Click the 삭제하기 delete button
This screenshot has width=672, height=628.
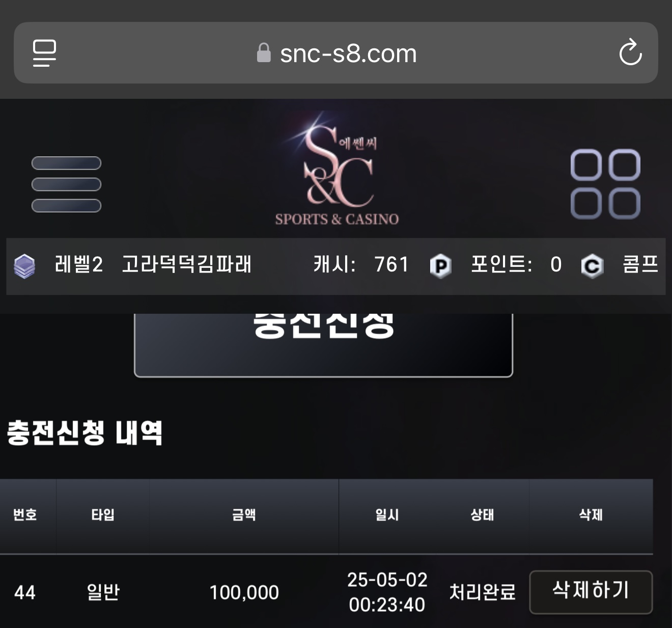(591, 592)
